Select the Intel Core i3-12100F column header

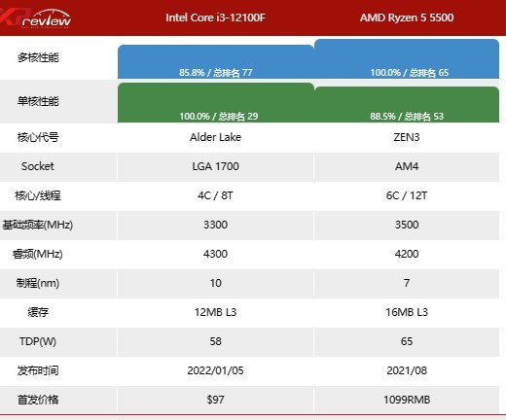coord(215,17)
